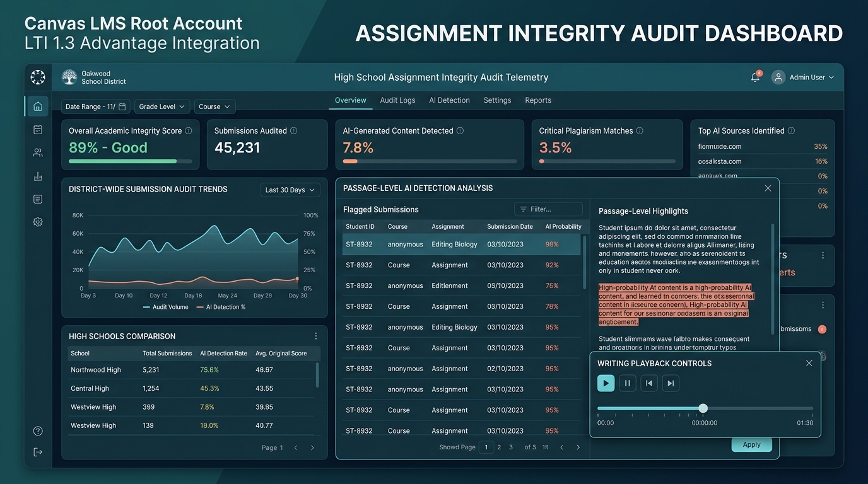
Task: Open the settings gear in sidebar
Action: 38,222
